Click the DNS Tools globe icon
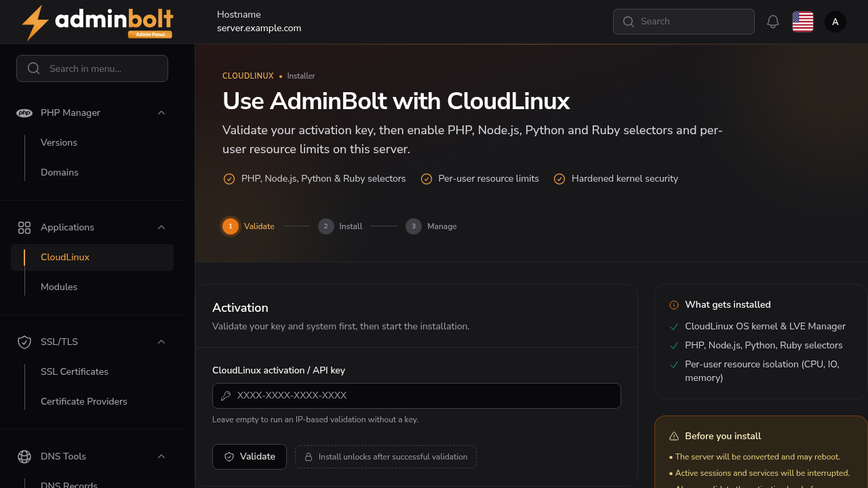This screenshot has height=488, width=868. (24, 457)
